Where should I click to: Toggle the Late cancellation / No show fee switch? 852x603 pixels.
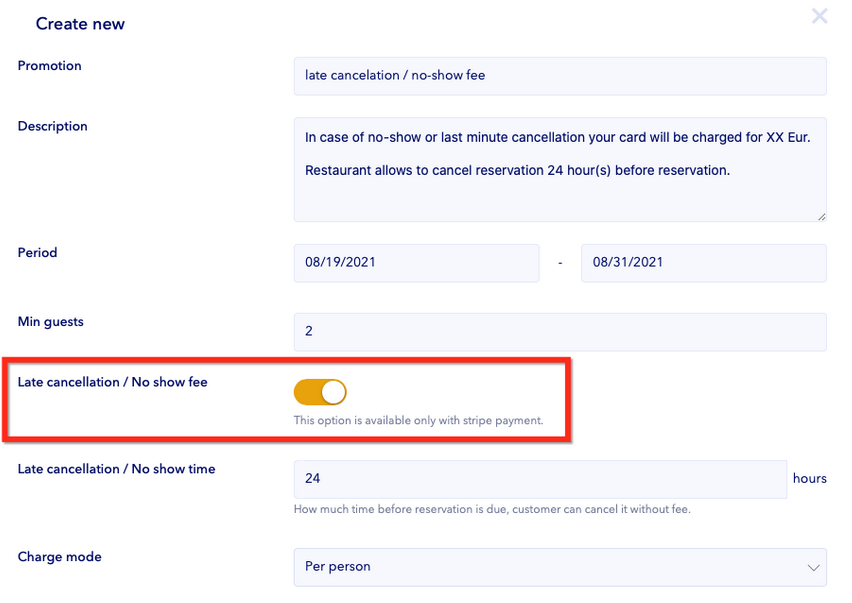pos(320,392)
